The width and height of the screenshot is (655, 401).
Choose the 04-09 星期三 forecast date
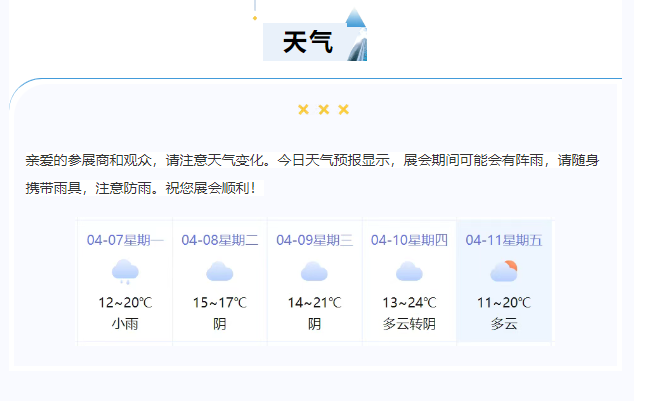click(314, 240)
